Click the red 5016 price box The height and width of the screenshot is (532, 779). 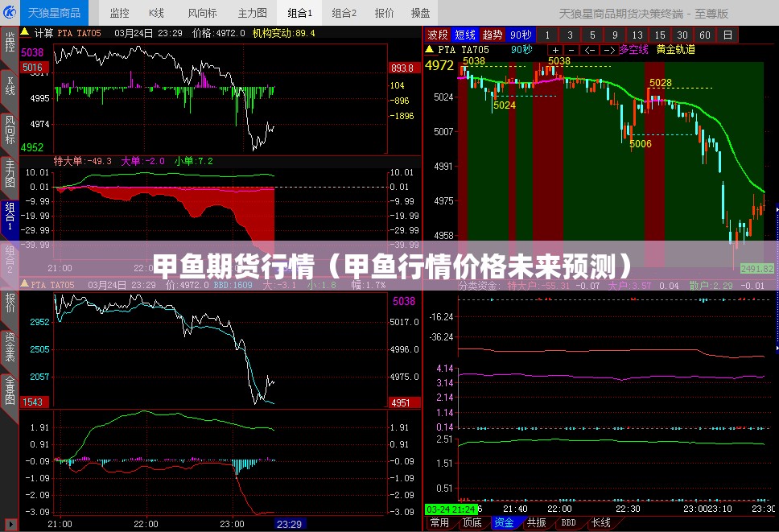(33, 68)
